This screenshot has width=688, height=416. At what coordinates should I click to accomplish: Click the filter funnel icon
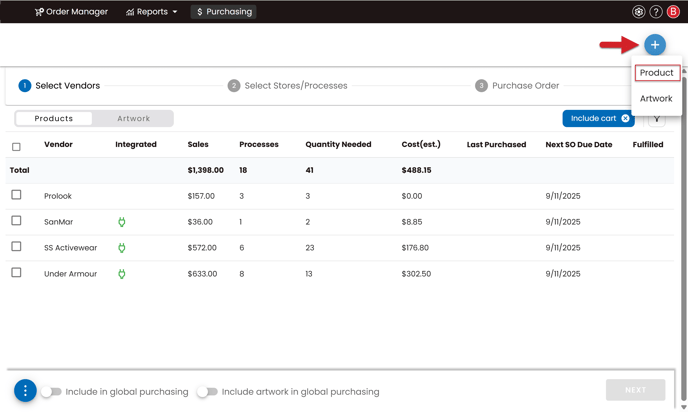[x=657, y=119]
